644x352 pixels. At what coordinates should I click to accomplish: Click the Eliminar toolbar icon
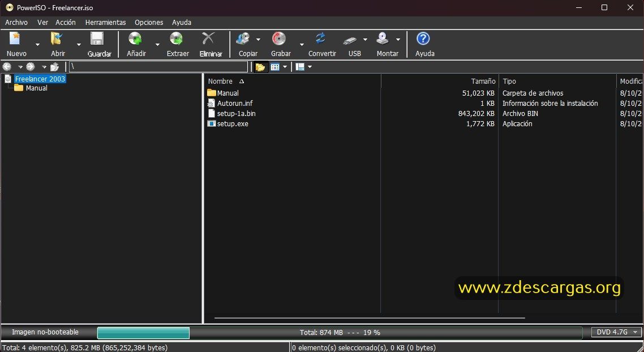tap(209, 39)
